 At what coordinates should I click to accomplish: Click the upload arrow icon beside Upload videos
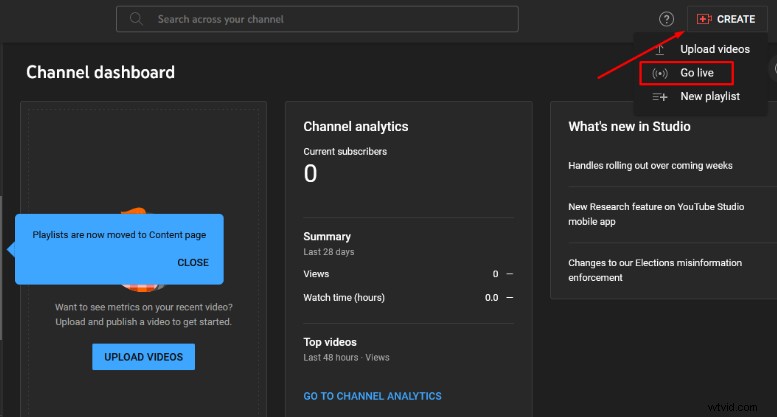pyautogui.click(x=659, y=49)
